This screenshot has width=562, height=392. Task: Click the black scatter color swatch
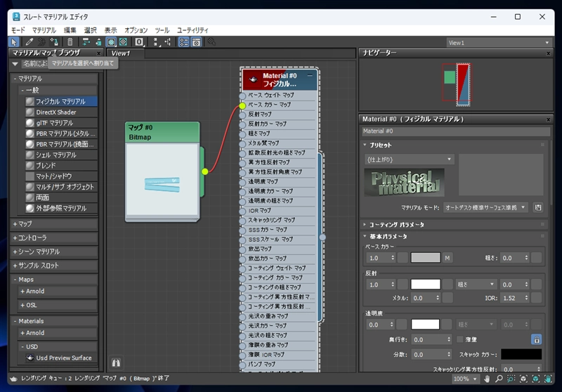point(521,355)
